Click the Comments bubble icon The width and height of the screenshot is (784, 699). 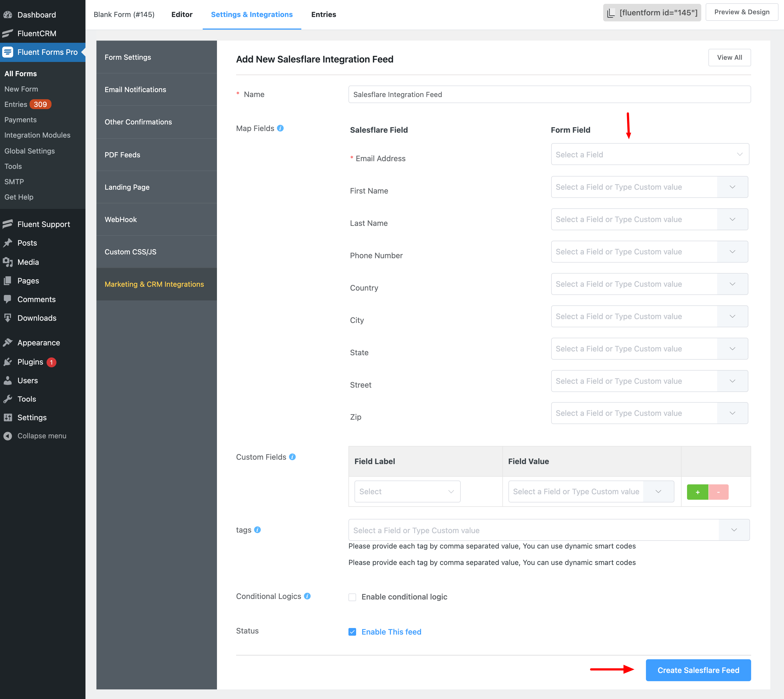pyautogui.click(x=8, y=299)
